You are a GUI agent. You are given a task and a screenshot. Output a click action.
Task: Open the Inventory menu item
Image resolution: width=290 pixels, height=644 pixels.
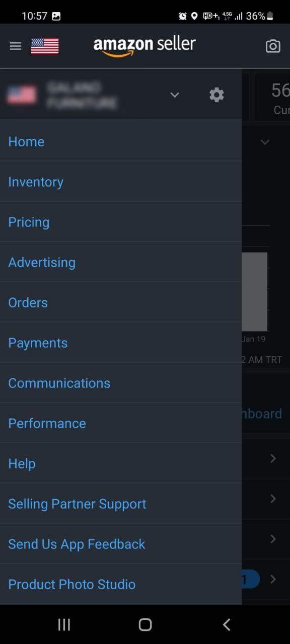tap(36, 182)
